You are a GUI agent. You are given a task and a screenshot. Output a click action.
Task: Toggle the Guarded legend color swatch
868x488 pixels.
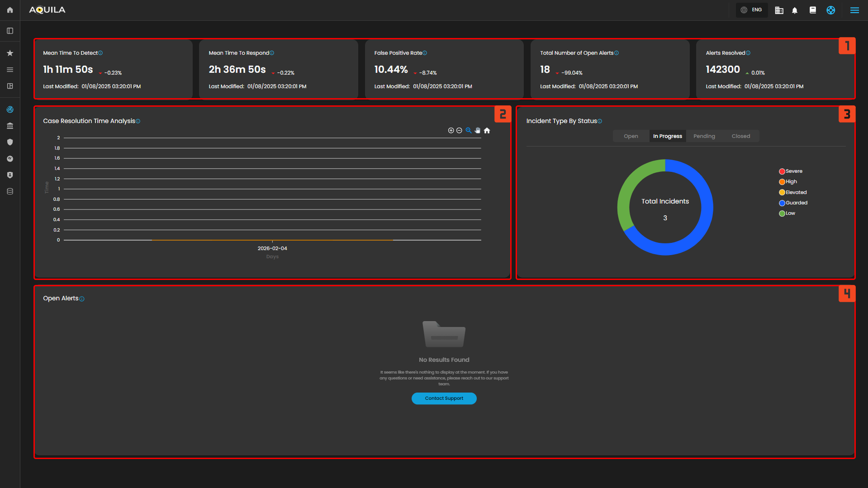pyautogui.click(x=782, y=203)
